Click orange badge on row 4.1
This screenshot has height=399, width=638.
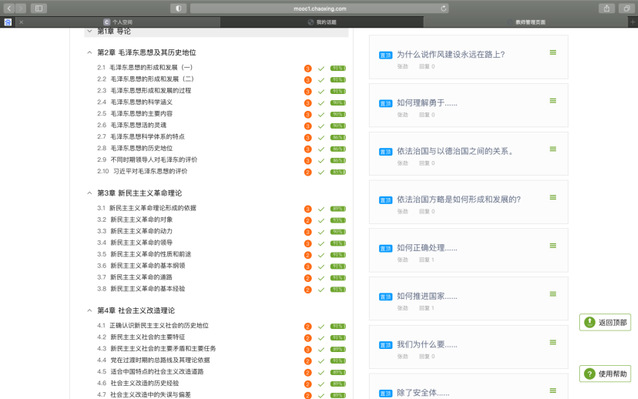308,326
